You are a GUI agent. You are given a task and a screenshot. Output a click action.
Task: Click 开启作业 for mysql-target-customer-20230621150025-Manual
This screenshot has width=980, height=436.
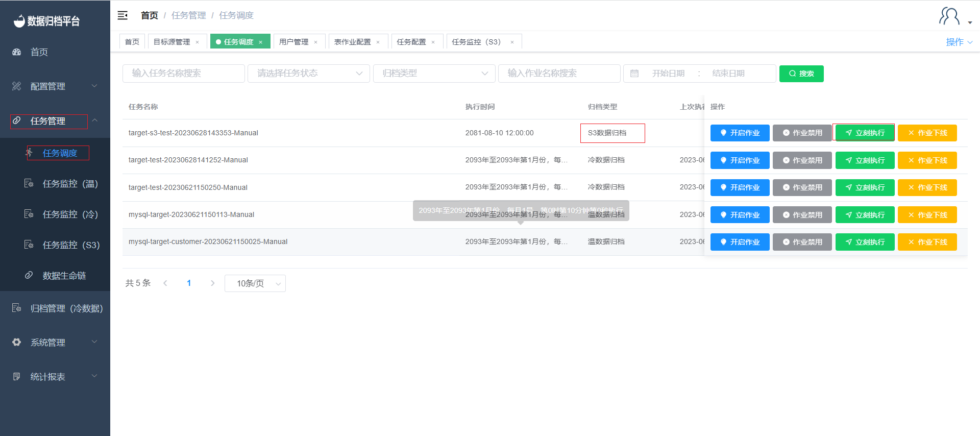tap(740, 242)
